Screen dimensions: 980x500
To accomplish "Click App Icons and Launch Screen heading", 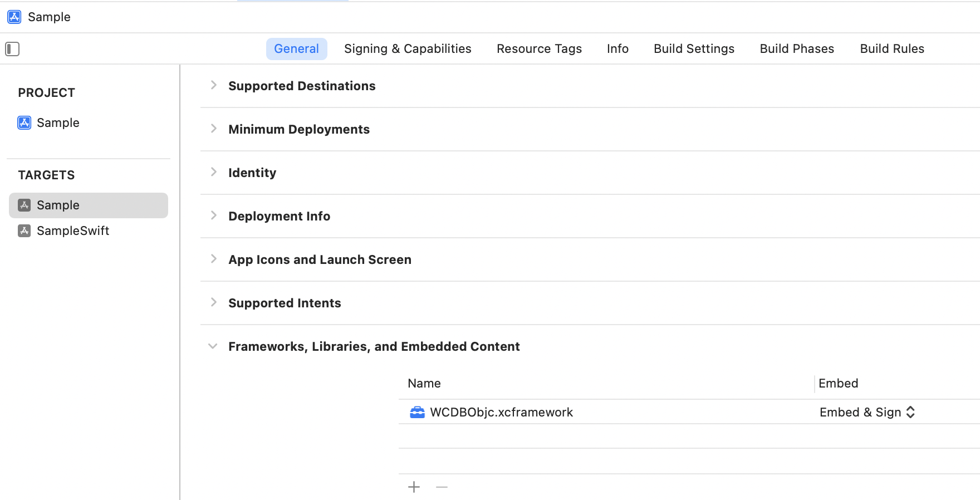I will pyautogui.click(x=320, y=259).
